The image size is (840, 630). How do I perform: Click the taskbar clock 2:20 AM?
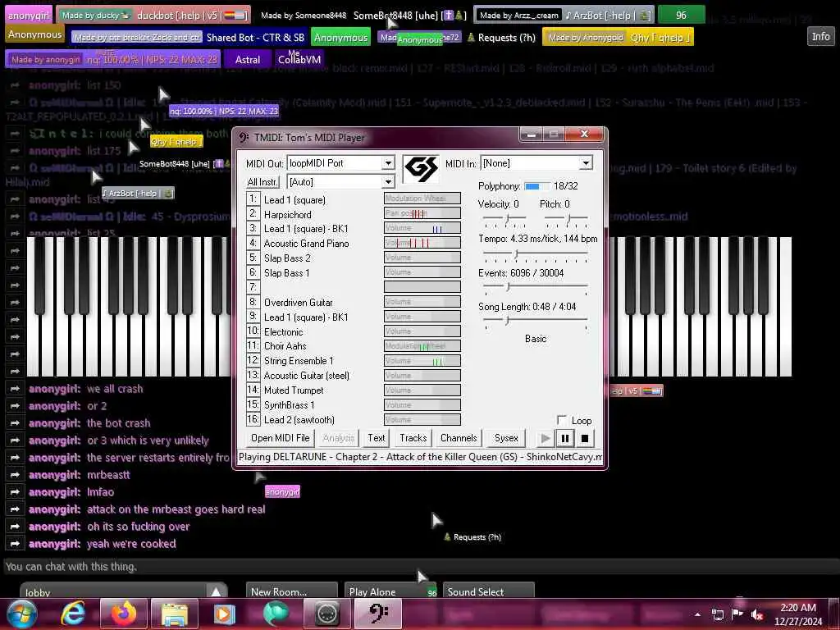pyautogui.click(x=797, y=614)
